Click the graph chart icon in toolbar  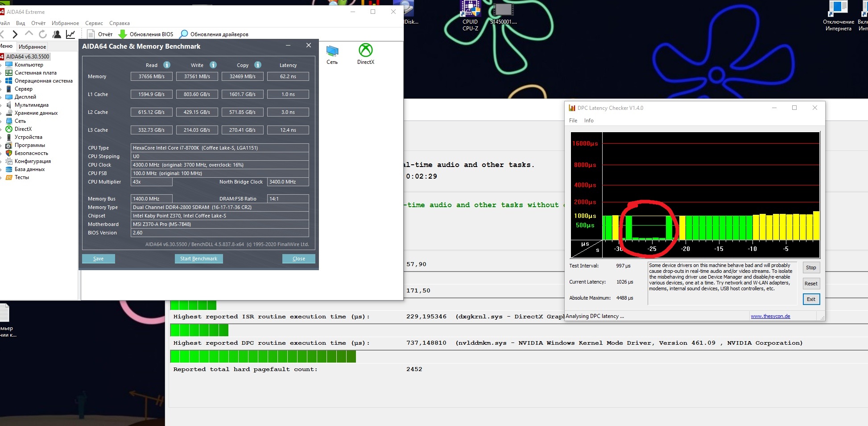[x=70, y=34]
